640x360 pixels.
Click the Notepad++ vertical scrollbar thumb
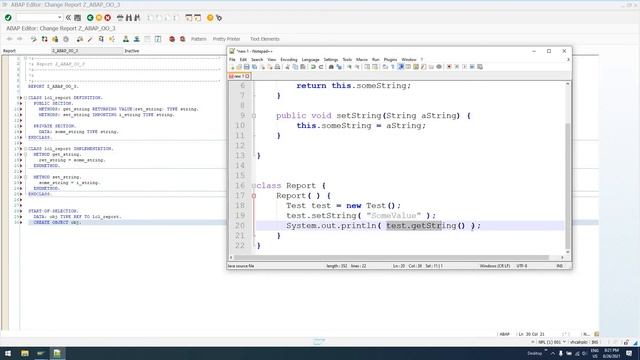[x=567, y=186]
